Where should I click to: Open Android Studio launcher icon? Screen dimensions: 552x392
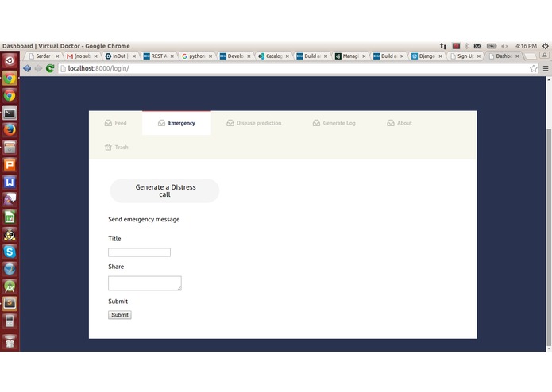[x=10, y=286]
